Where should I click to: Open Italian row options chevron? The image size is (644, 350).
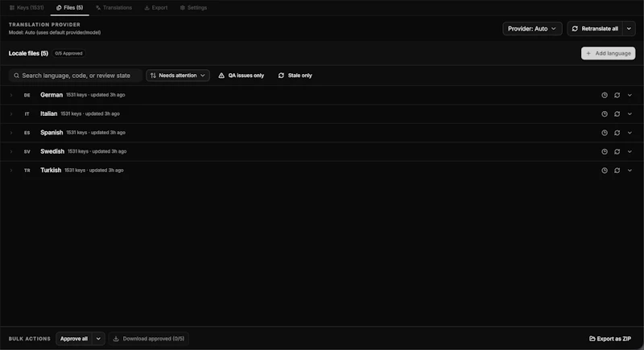pyautogui.click(x=630, y=114)
